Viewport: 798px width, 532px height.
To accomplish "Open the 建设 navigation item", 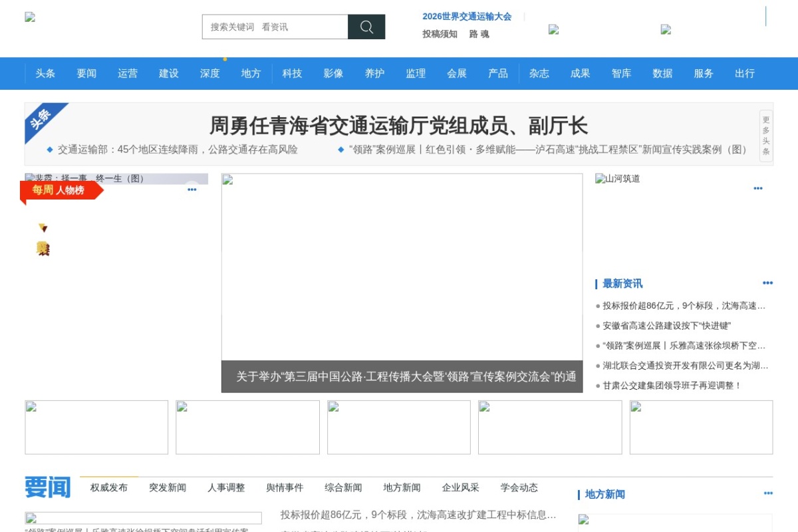I will click(x=169, y=73).
